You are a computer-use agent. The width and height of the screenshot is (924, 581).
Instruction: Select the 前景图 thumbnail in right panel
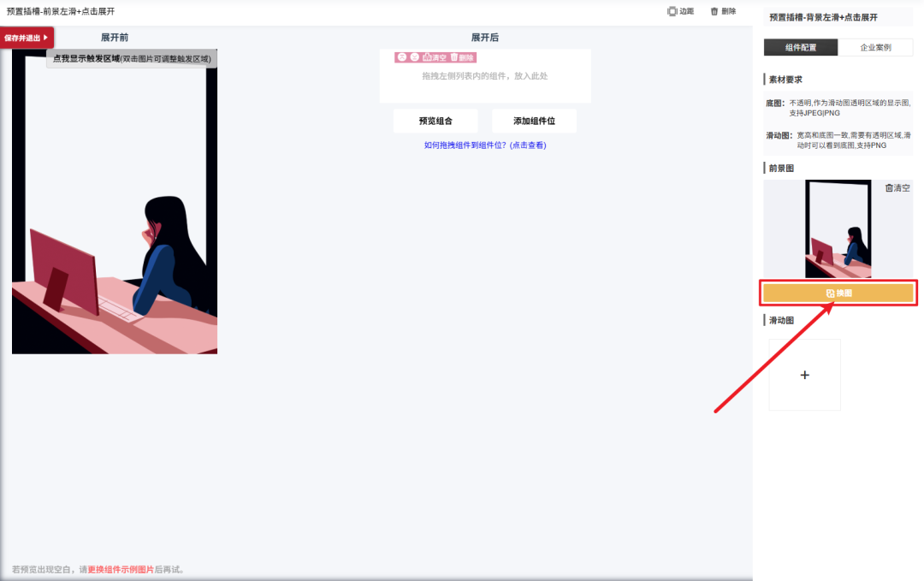pos(838,228)
